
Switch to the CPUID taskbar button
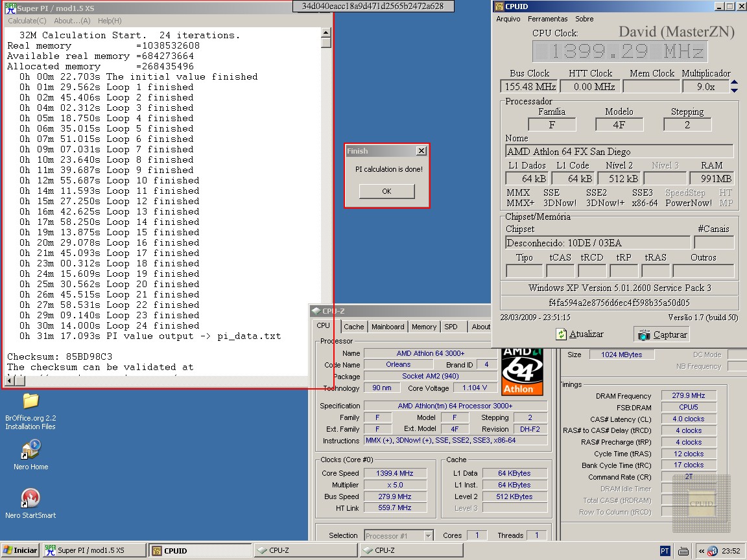point(200,550)
